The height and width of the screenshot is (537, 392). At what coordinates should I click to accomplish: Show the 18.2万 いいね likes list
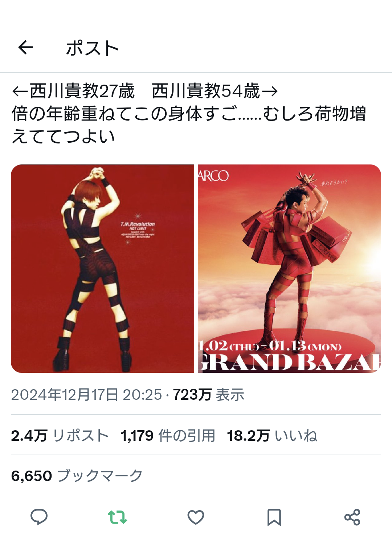[x=272, y=435]
